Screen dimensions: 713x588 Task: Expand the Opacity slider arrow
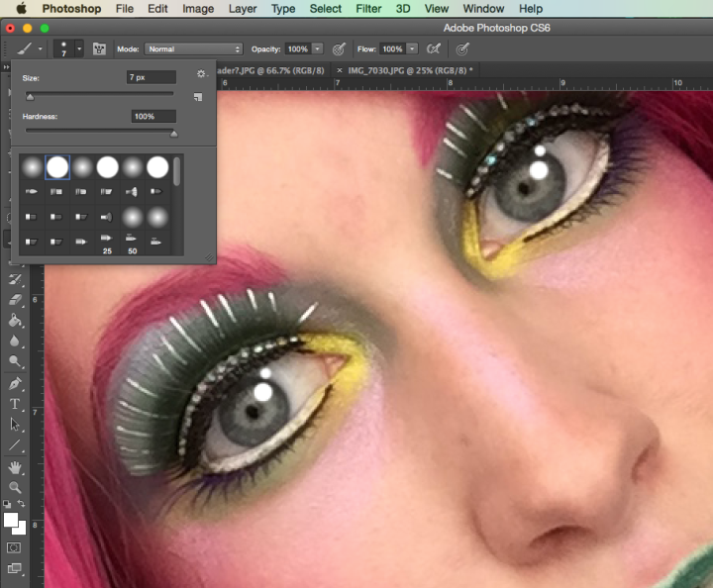pyautogui.click(x=318, y=49)
